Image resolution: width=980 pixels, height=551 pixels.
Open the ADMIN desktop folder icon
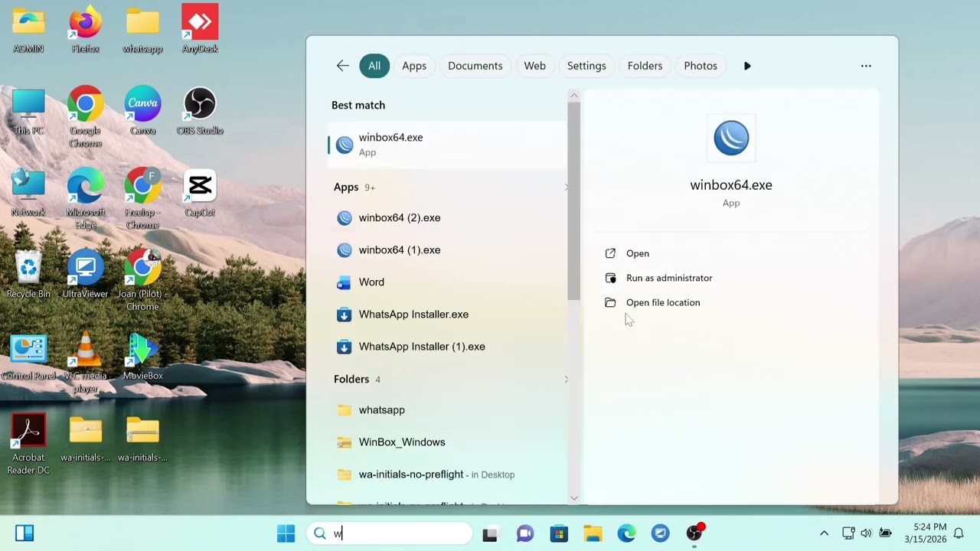coord(28,29)
